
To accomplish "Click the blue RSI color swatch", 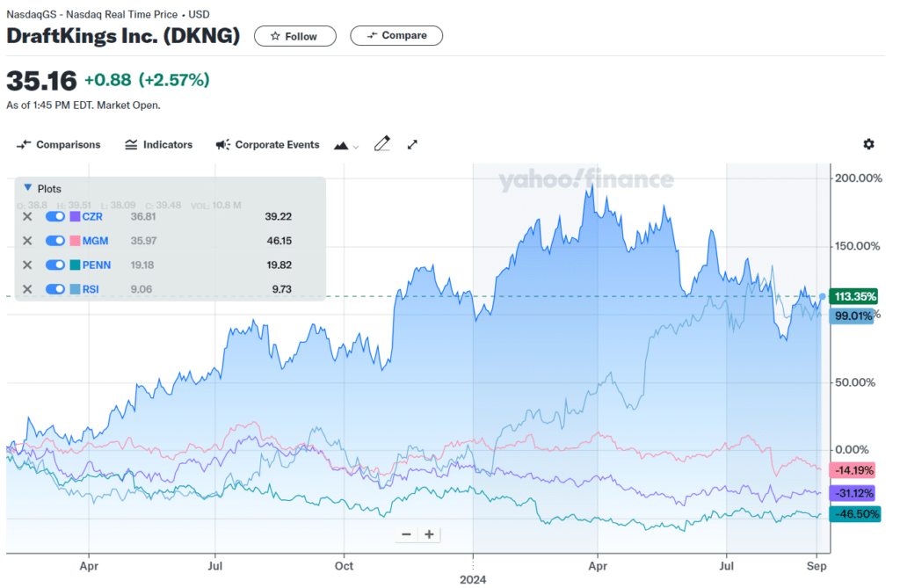I will (75, 289).
